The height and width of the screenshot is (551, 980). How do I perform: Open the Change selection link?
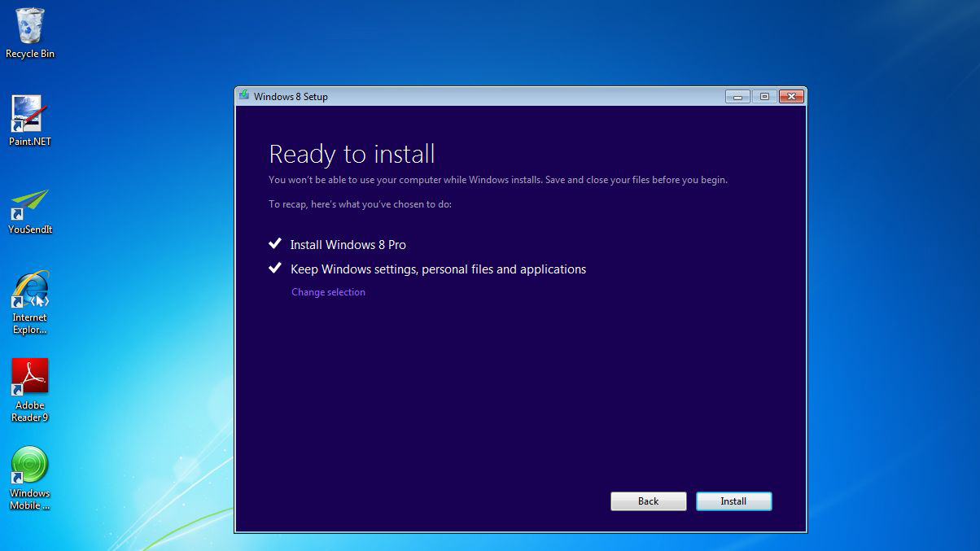coord(328,292)
